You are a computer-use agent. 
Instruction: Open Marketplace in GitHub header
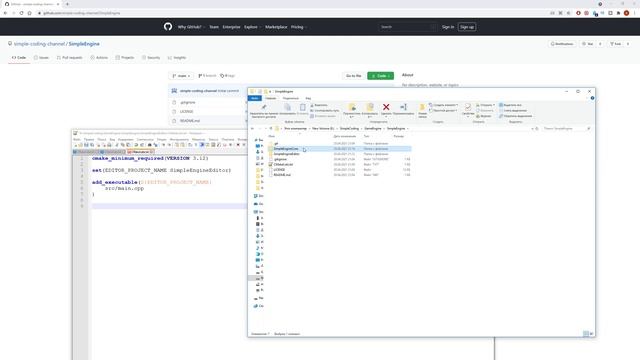tap(276, 27)
